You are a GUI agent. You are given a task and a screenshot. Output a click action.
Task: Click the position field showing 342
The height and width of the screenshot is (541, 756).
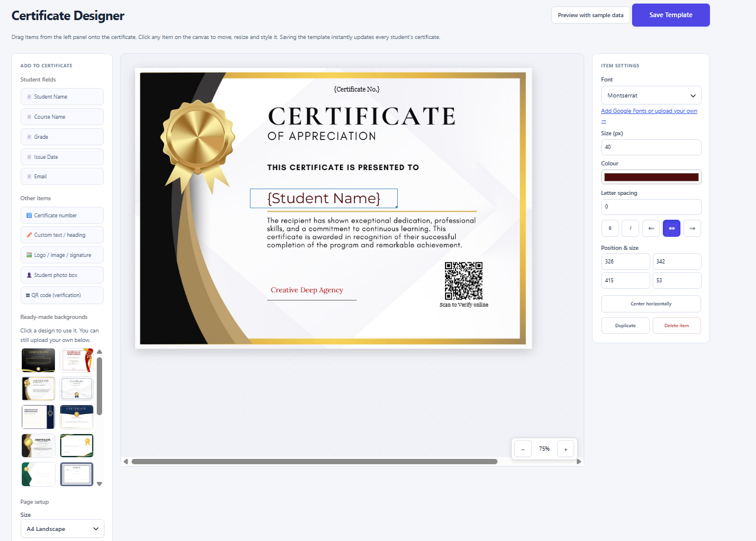(x=676, y=262)
